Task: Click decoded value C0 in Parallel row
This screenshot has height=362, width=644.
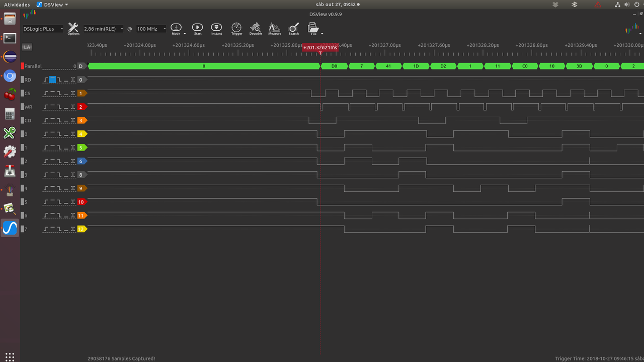Action: [525, 66]
